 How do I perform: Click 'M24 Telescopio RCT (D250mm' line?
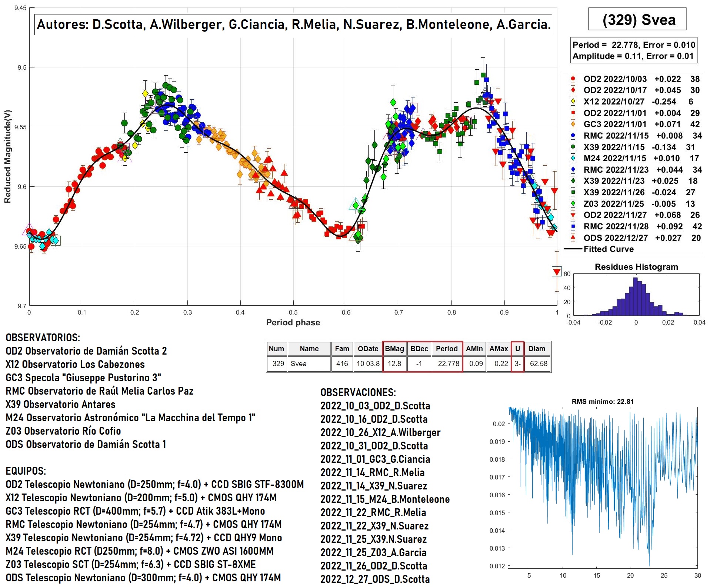click(x=140, y=551)
